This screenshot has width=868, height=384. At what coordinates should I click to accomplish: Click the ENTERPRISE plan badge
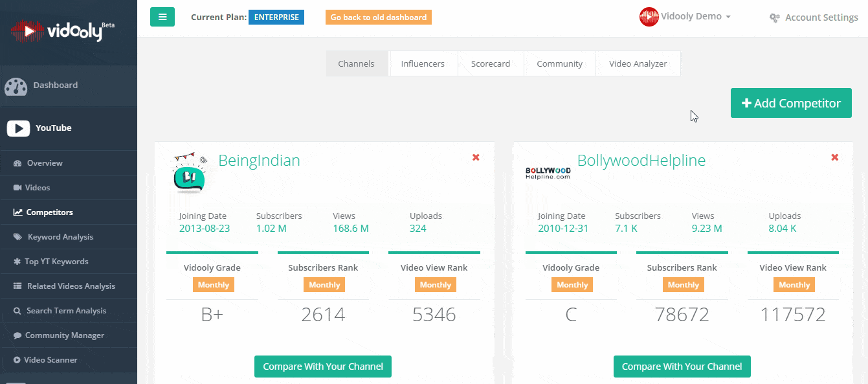(x=276, y=17)
